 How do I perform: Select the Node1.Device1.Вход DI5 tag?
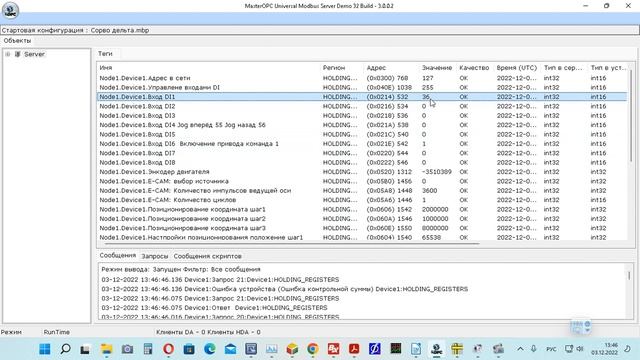tap(362, 134)
